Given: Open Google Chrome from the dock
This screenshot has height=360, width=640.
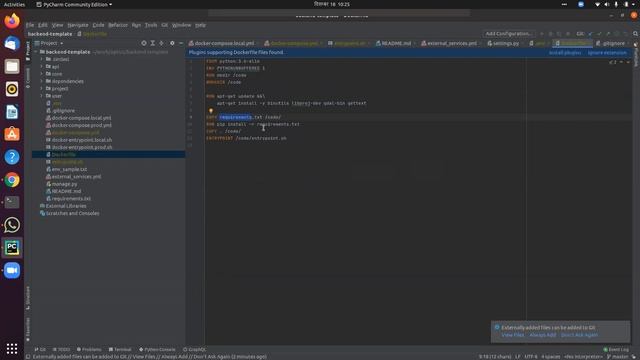Looking at the screenshot, I should click(x=12, y=180).
